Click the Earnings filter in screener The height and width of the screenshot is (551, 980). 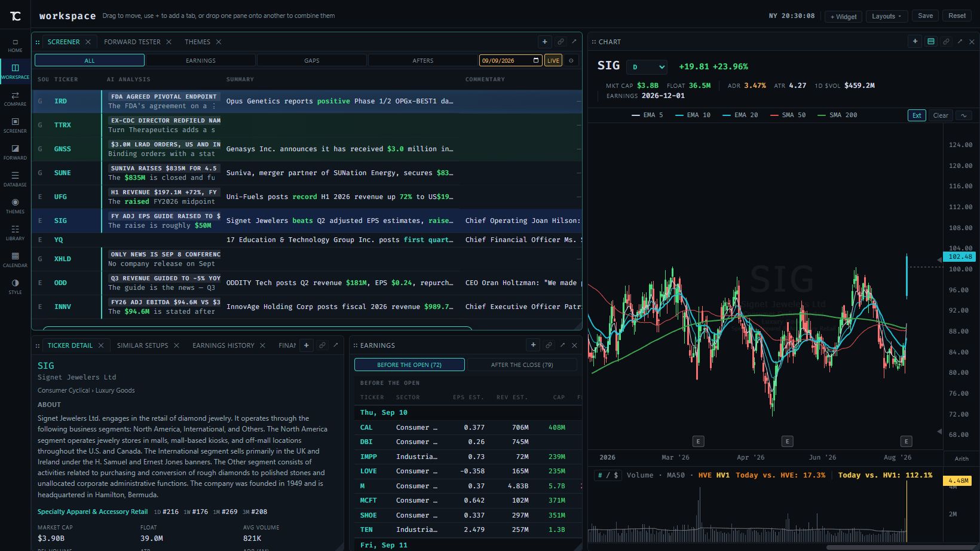201,60
